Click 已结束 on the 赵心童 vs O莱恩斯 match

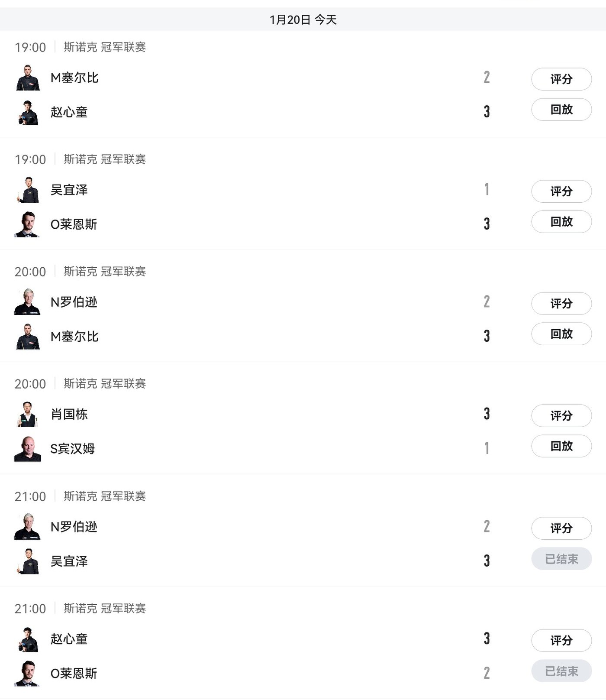pos(561,671)
